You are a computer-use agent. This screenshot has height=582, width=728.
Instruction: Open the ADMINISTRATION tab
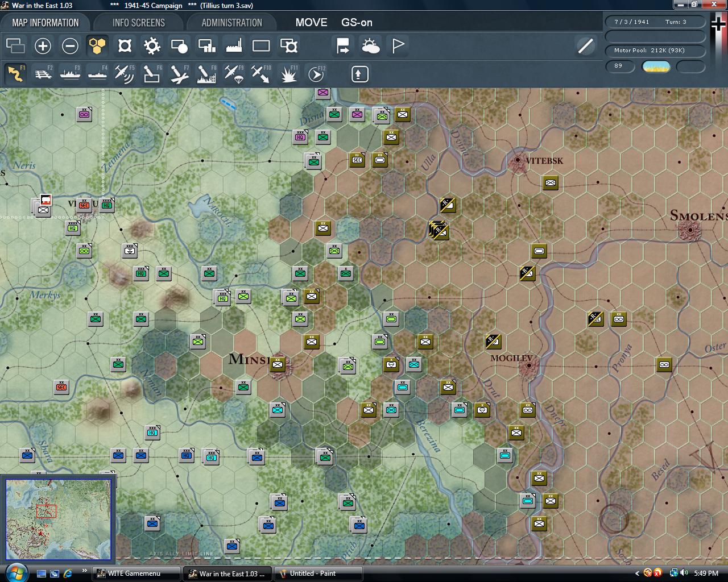click(231, 23)
